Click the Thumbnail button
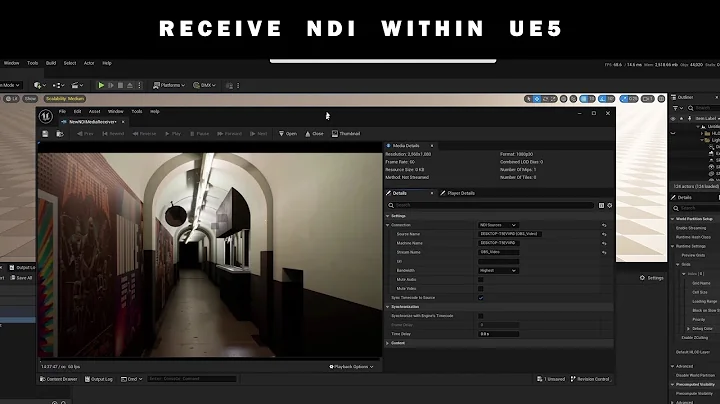The height and width of the screenshot is (404, 720). [x=346, y=134]
